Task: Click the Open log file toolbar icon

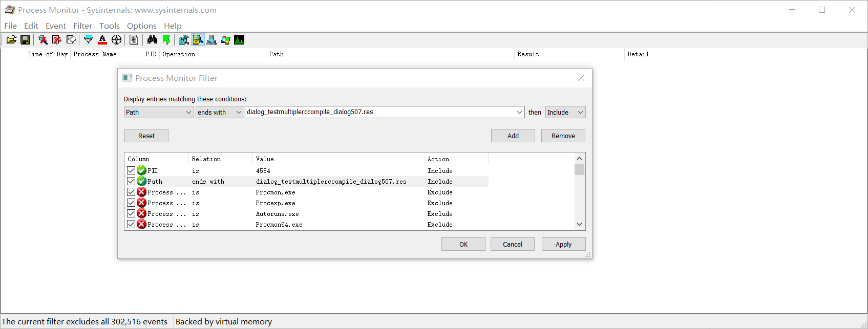Action: [x=11, y=40]
